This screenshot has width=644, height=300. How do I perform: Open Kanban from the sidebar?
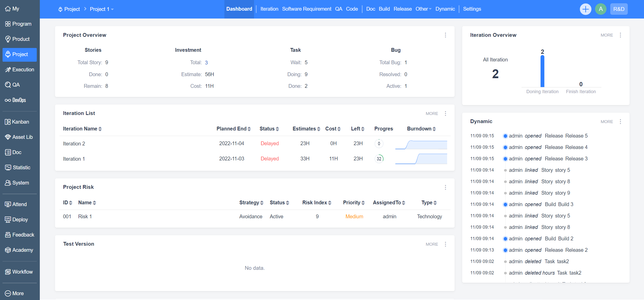click(20, 122)
